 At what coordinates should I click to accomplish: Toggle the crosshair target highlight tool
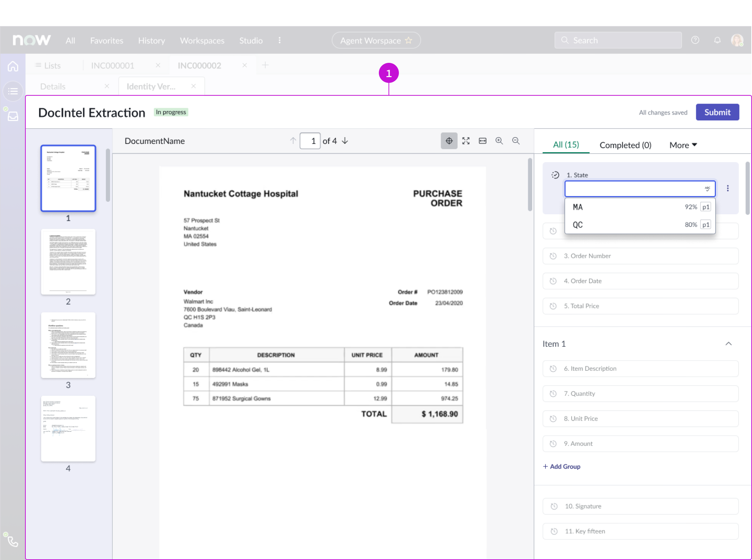[449, 141]
